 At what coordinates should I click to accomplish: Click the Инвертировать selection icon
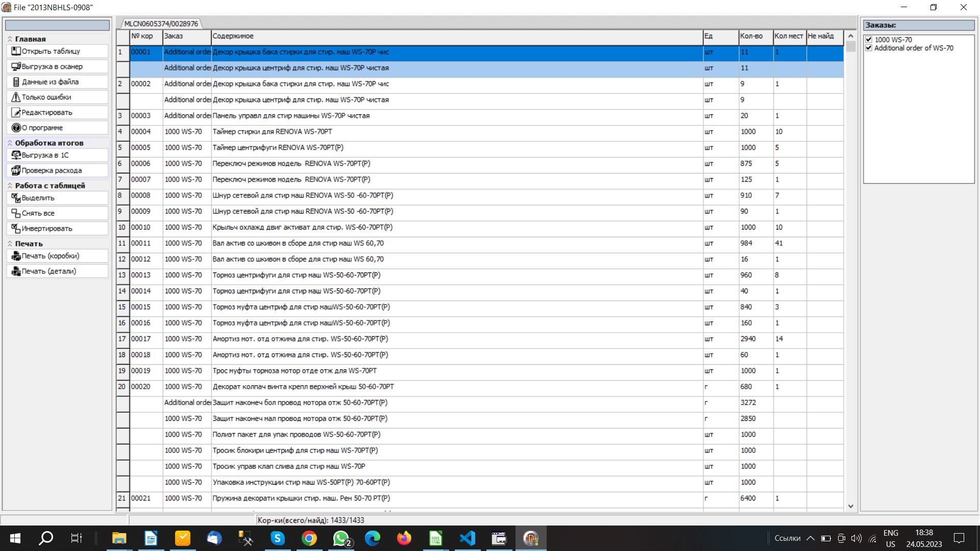coord(16,229)
